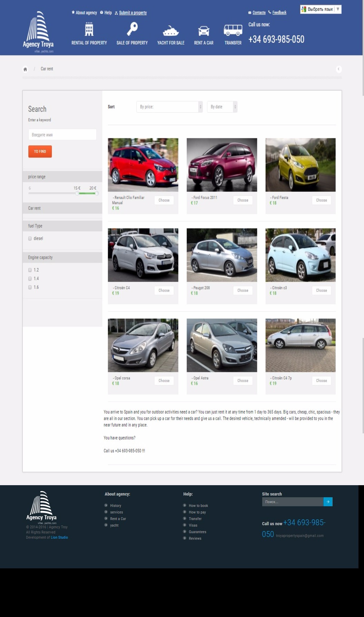
Task: Open the By date sort dropdown
Action: coord(222,107)
